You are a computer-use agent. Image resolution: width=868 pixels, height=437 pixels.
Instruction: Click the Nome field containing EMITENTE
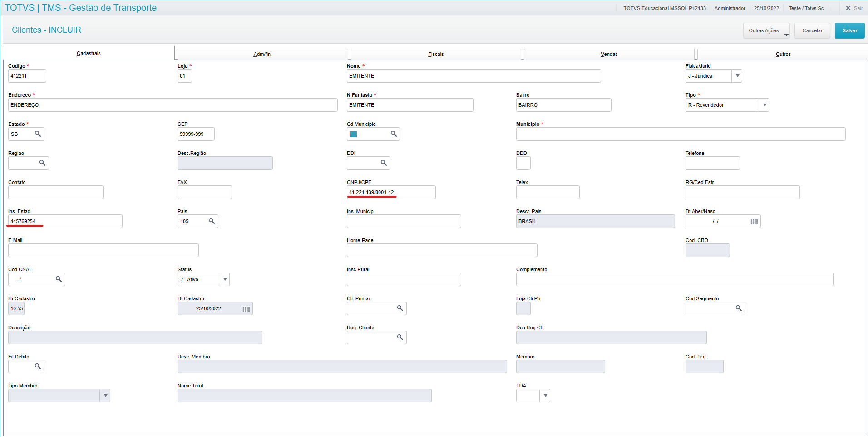click(473, 76)
